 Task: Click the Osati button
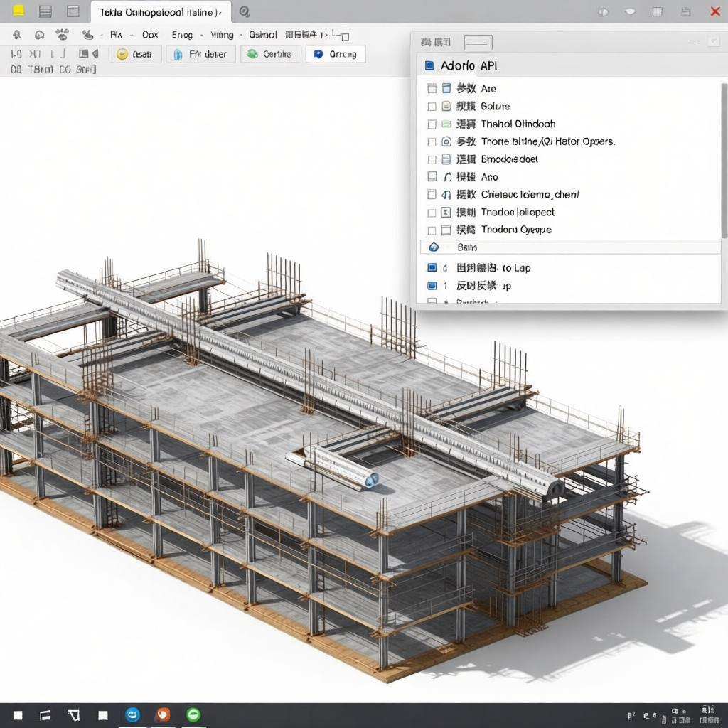(135, 54)
